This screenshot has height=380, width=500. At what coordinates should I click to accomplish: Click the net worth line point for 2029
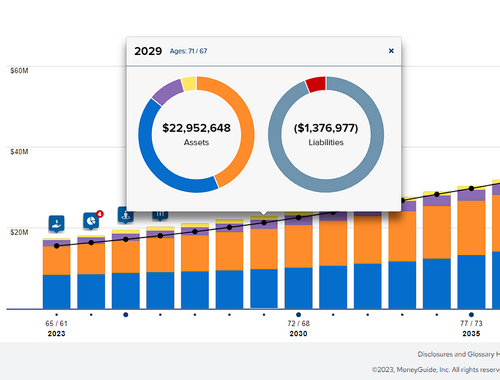click(264, 223)
